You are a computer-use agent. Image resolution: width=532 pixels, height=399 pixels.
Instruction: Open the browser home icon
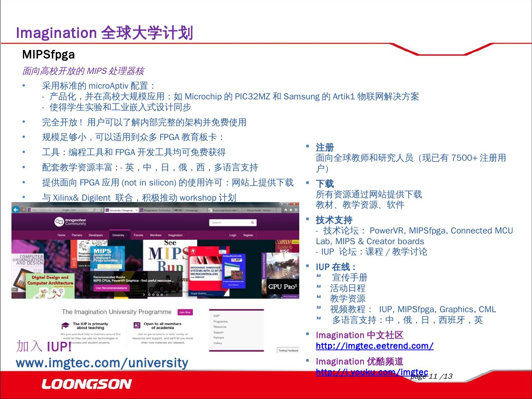[x=286, y=210]
